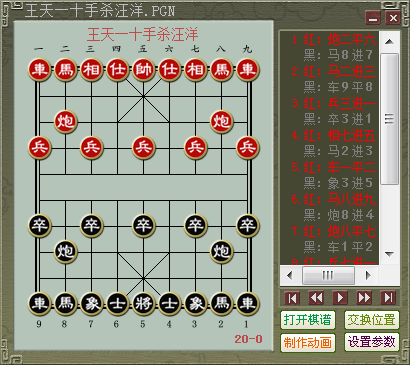Open a game record with 打开棋谱
The height and width of the screenshot is (365, 410).
pyautogui.click(x=307, y=320)
